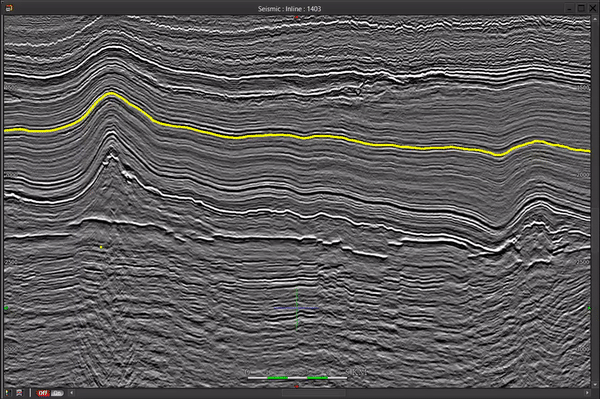
Task: Click the green arrow marker on left edge
Action: coord(6,308)
